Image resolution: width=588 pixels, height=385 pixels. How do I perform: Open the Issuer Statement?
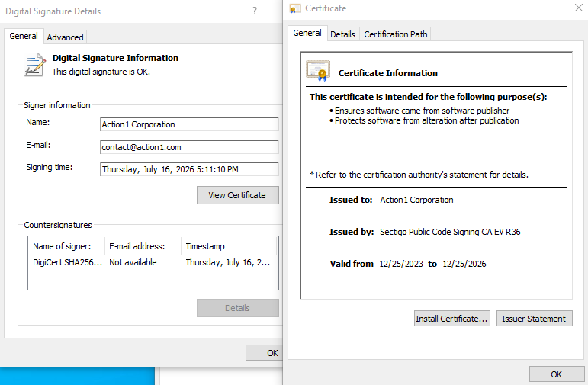point(535,318)
